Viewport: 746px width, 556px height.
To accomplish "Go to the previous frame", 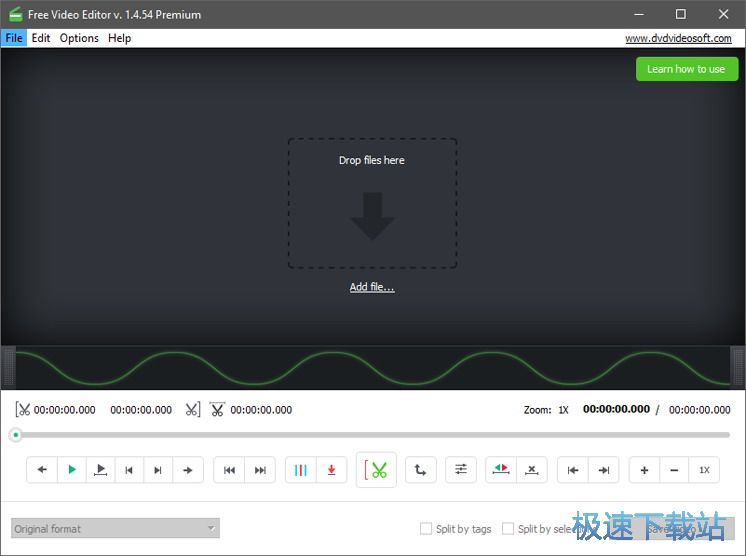I will tap(129, 470).
